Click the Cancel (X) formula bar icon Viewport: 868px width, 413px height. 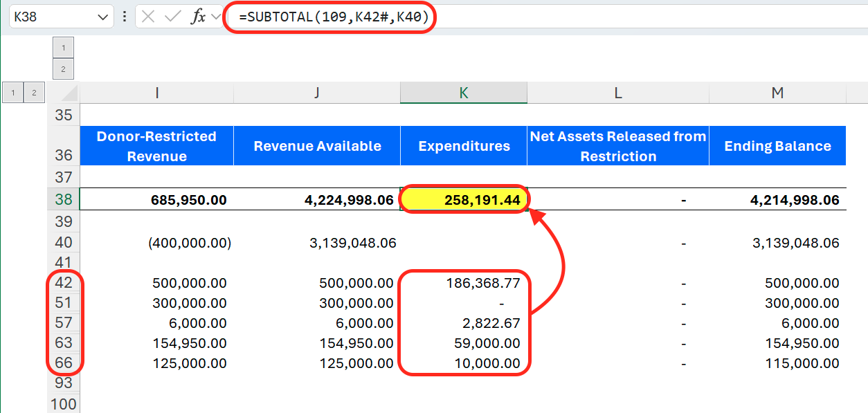coord(148,17)
